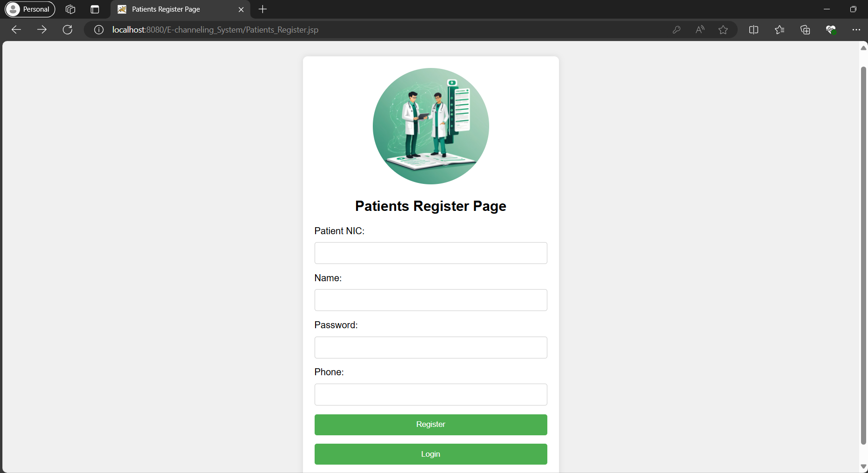Focus the Name input field
Viewport: 868px width, 473px height.
click(431, 300)
